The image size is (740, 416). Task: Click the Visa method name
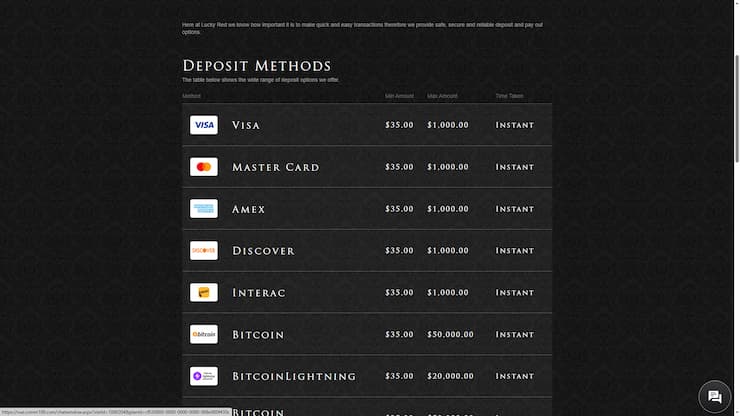click(x=246, y=126)
